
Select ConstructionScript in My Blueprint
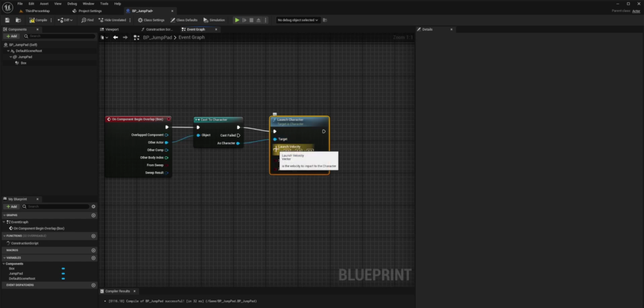point(23,243)
